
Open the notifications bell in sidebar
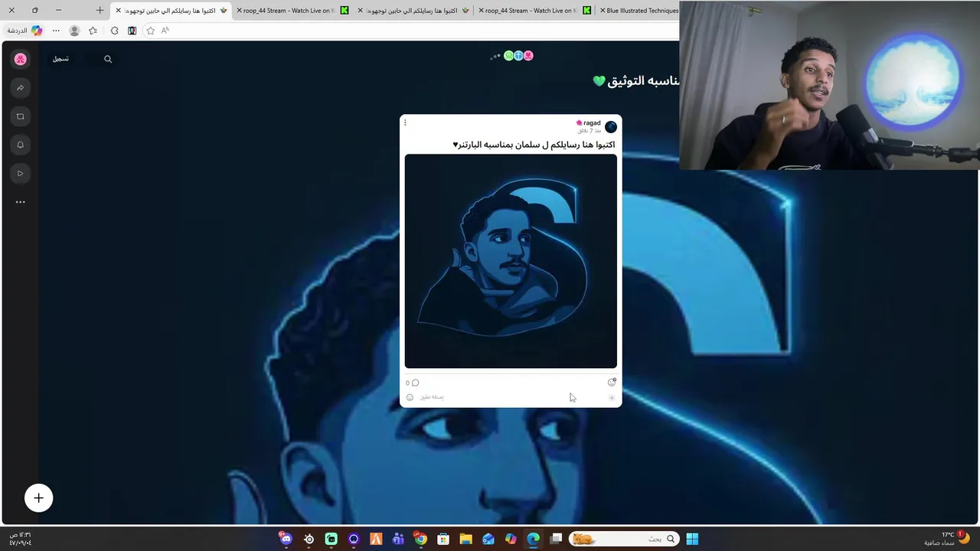tap(21, 145)
